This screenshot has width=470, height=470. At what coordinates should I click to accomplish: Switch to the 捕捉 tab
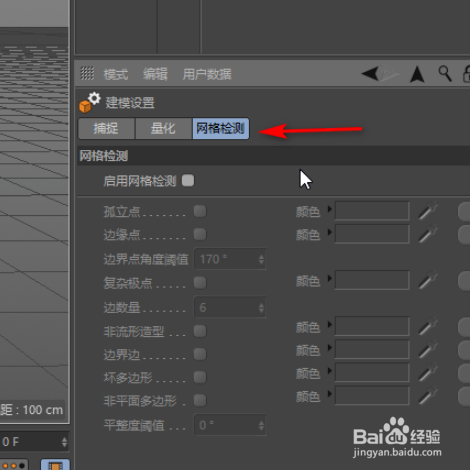[x=106, y=128]
